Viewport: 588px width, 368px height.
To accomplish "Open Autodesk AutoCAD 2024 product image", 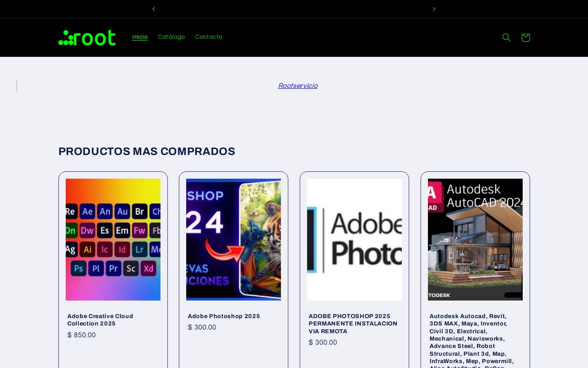I will pos(475,240).
